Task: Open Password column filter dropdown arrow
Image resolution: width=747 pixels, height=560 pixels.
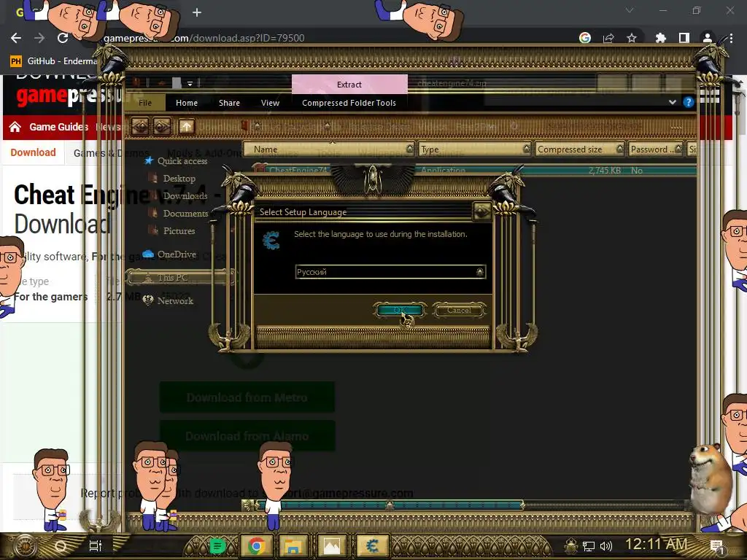Action: (x=678, y=149)
